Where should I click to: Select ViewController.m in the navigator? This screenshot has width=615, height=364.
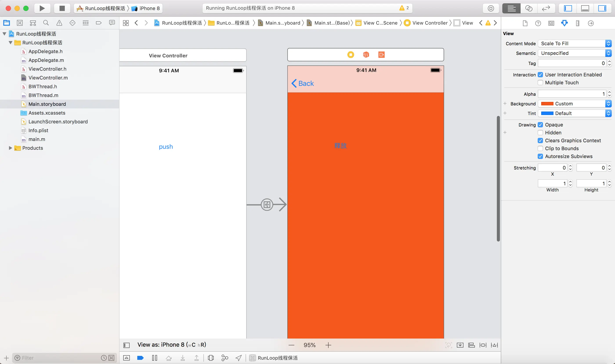tap(48, 78)
